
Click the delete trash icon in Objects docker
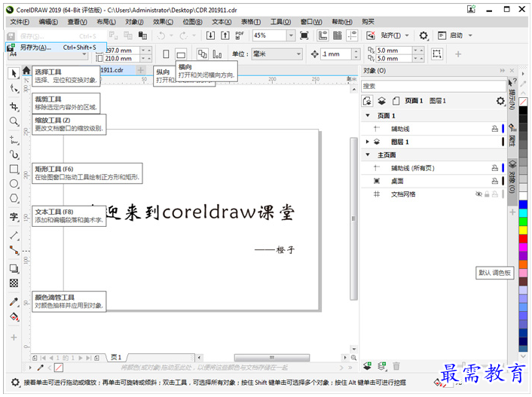click(396, 366)
